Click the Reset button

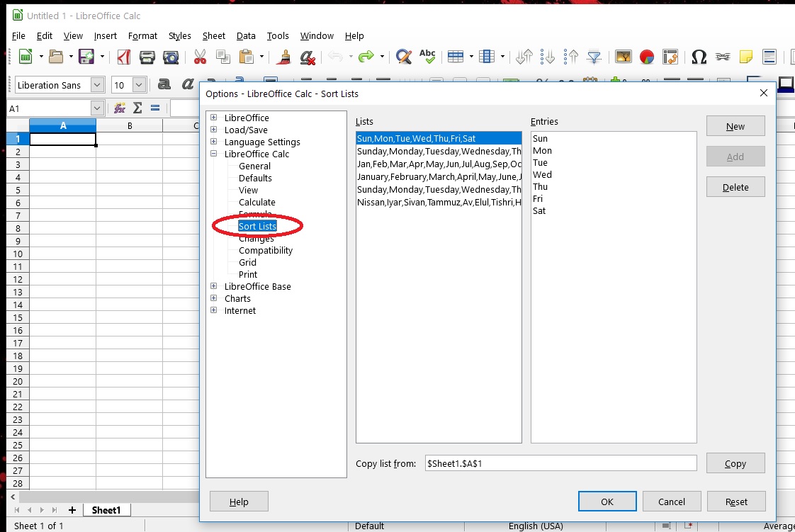[735, 502]
